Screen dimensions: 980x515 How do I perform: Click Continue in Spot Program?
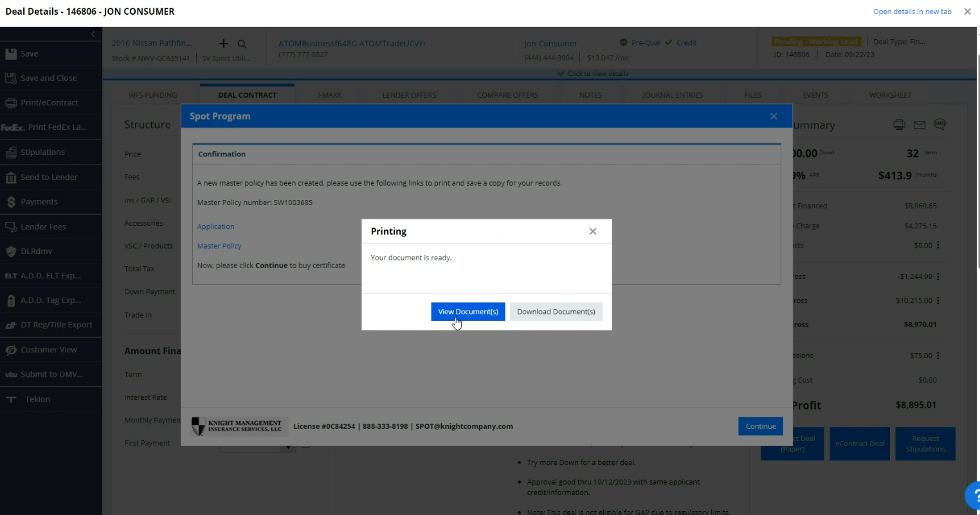coord(761,426)
